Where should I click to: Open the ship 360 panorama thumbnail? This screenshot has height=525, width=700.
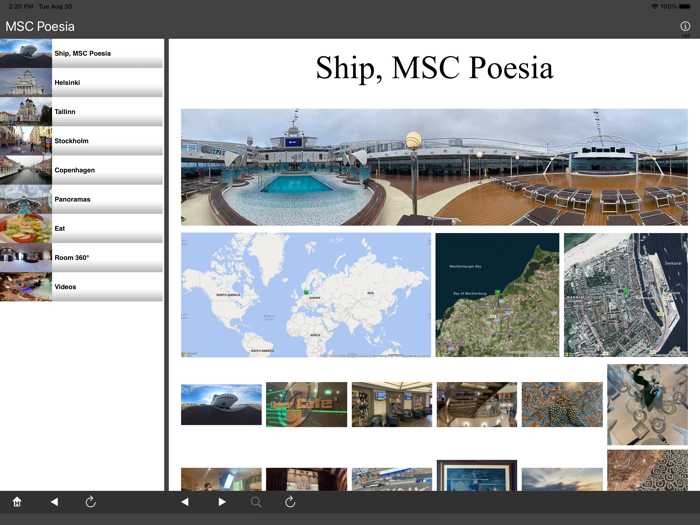tap(221, 404)
